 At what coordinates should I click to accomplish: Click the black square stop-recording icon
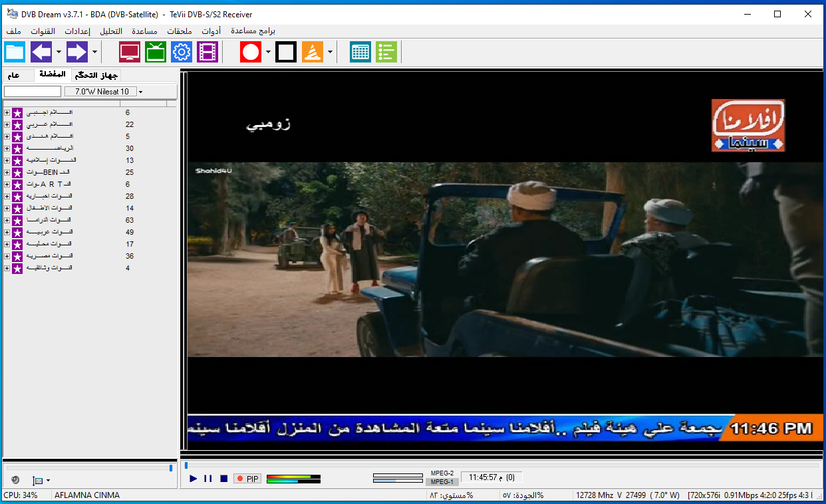(x=286, y=52)
